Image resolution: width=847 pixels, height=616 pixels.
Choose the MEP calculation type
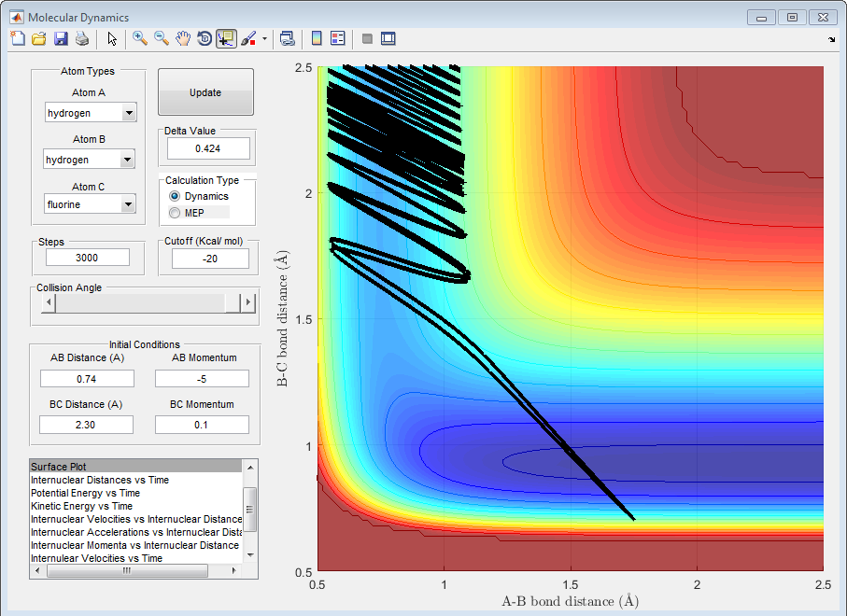coord(175,214)
